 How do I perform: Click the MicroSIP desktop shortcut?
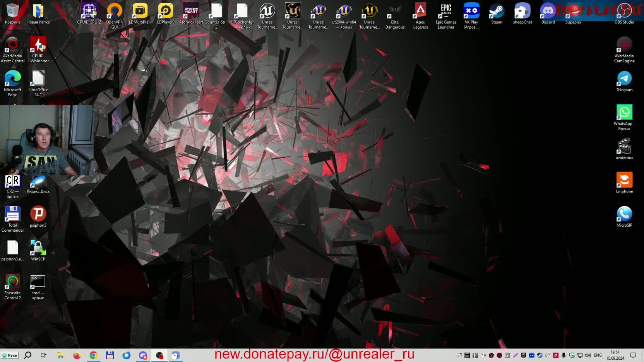[624, 217]
